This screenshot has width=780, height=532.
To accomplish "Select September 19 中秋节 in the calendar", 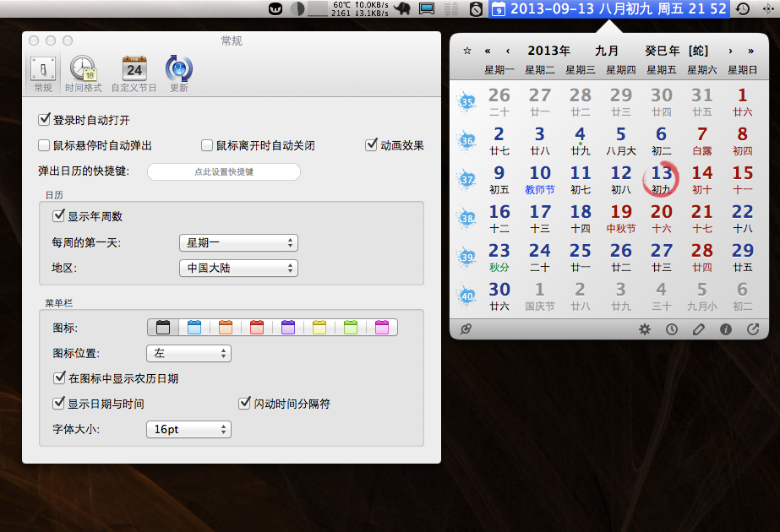I will (x=621, y=219).
